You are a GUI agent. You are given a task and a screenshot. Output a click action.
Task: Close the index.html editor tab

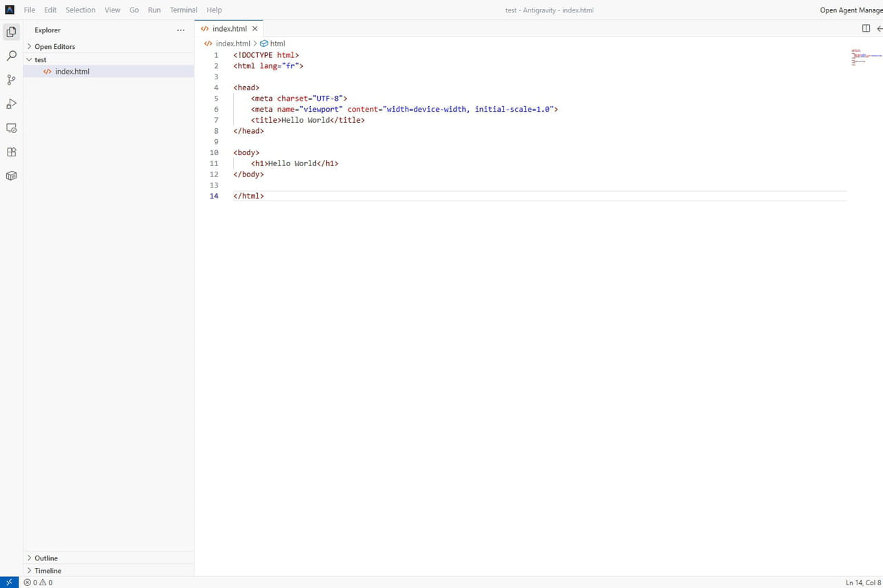(x=255, y=29)
